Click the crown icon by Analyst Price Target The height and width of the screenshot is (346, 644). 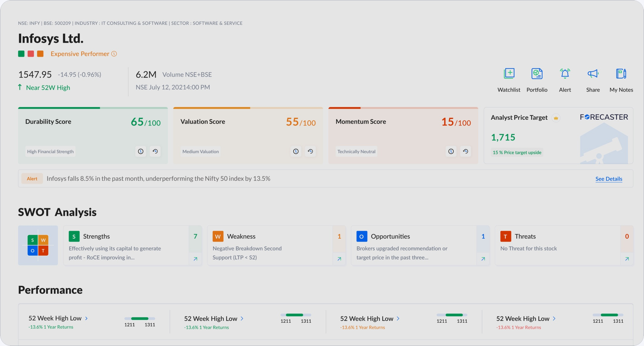556,118
